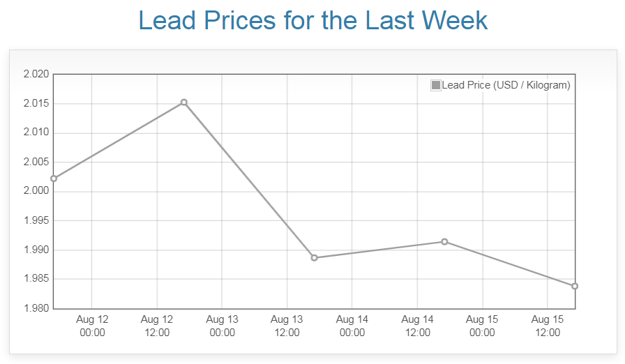Click the Aug 12 00:00 x-axis label
625x364 pixels.
(92, 326)
